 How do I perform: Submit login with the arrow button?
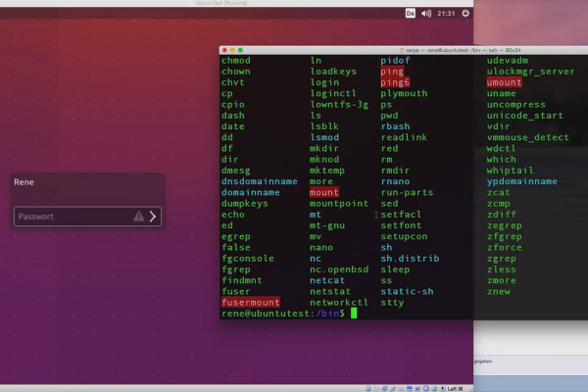tap(153, 217)
